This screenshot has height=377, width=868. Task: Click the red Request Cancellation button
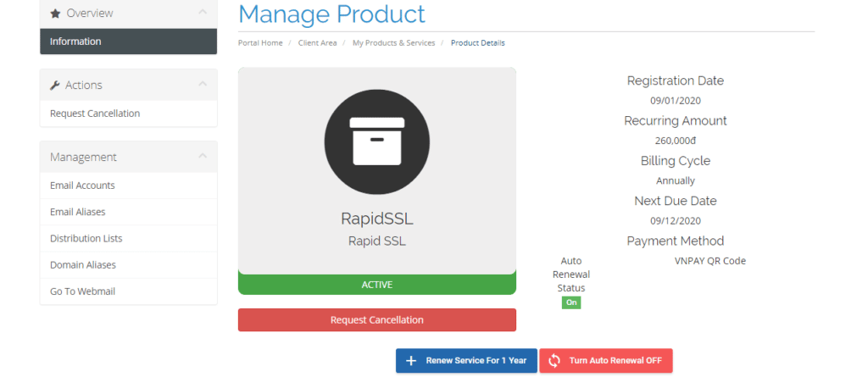(x=376, y=320)
